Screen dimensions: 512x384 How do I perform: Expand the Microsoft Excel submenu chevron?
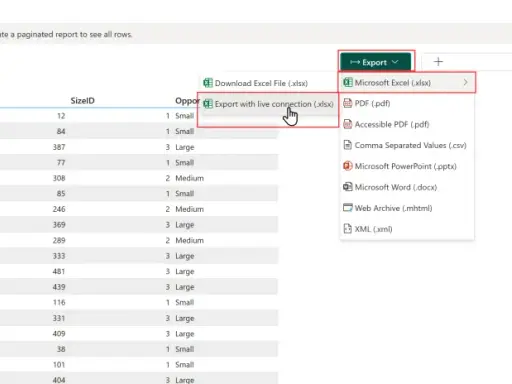pyautogui.click(x=465, y=82)
